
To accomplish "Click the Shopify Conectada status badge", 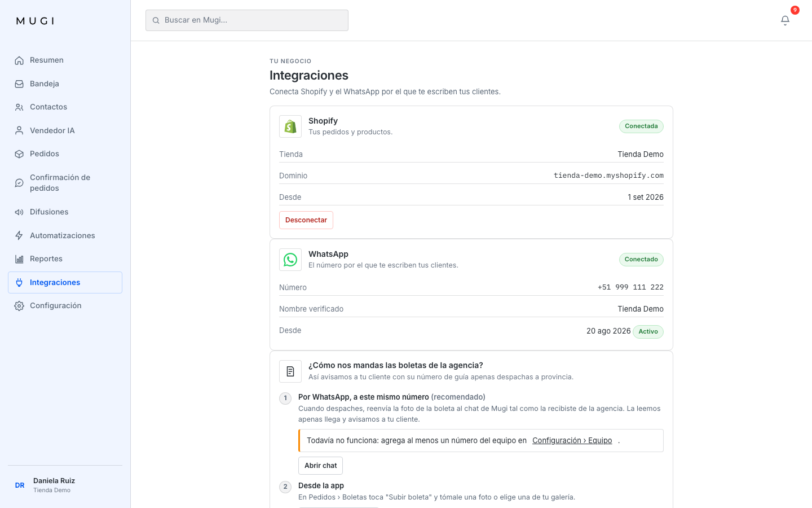I will point(641,126).
